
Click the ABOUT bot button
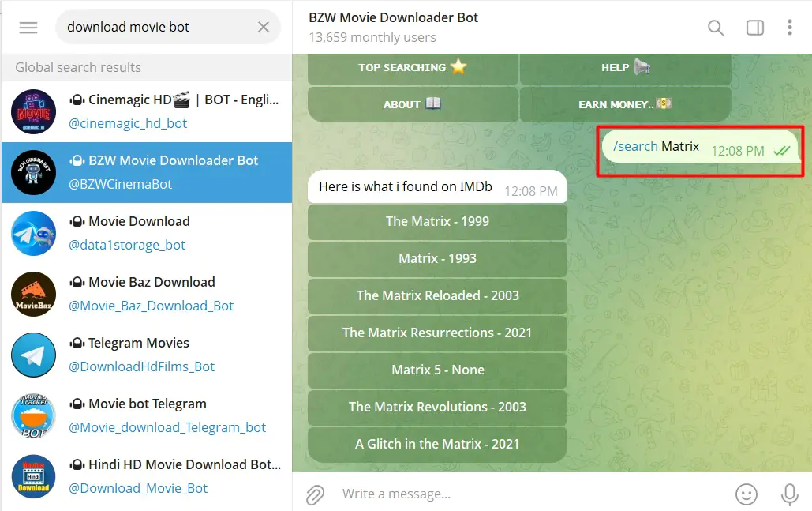point(413,104)
